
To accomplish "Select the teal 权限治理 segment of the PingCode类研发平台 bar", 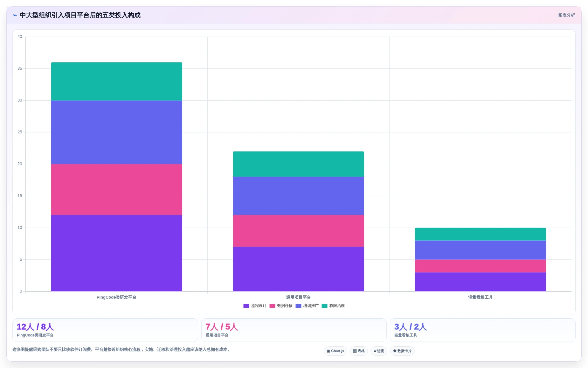I will (x=116, y=81).
